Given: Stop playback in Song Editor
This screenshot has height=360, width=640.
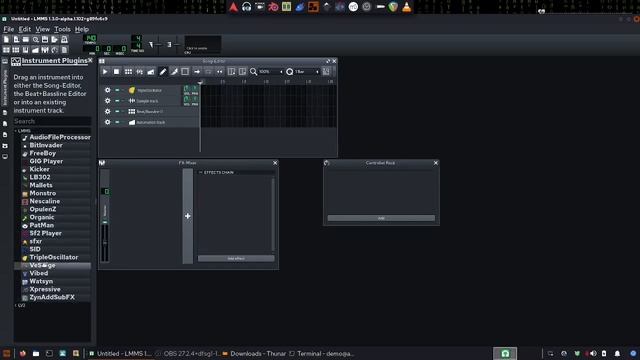Looking at the screenshot, I should (116, 71).
